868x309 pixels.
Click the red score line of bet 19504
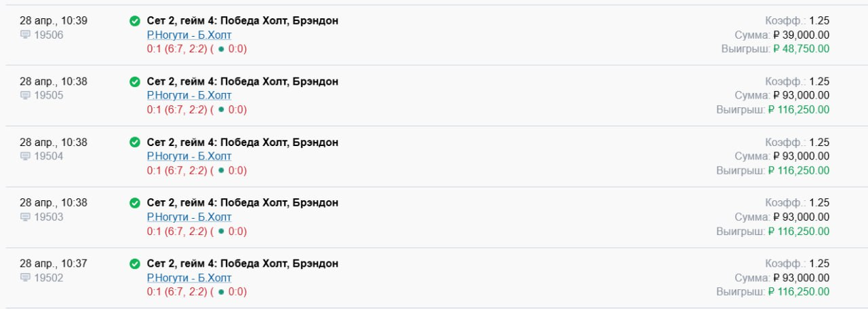pos(197,170)
